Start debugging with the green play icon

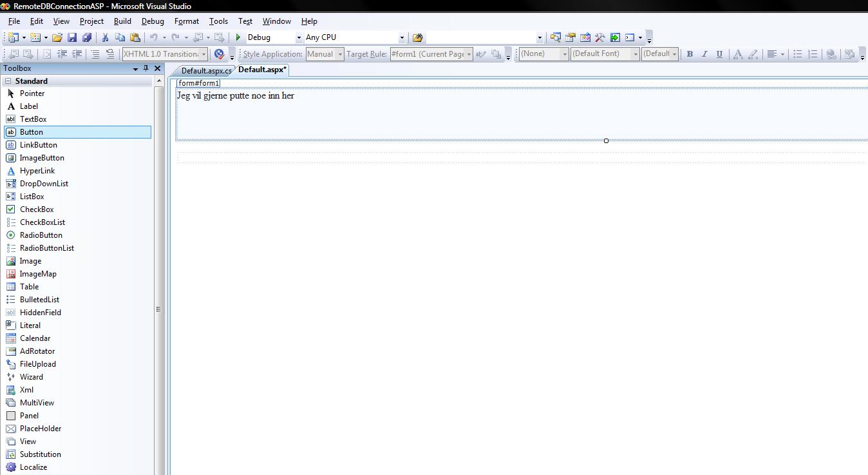pyautogui.click(x=238, y=37)
